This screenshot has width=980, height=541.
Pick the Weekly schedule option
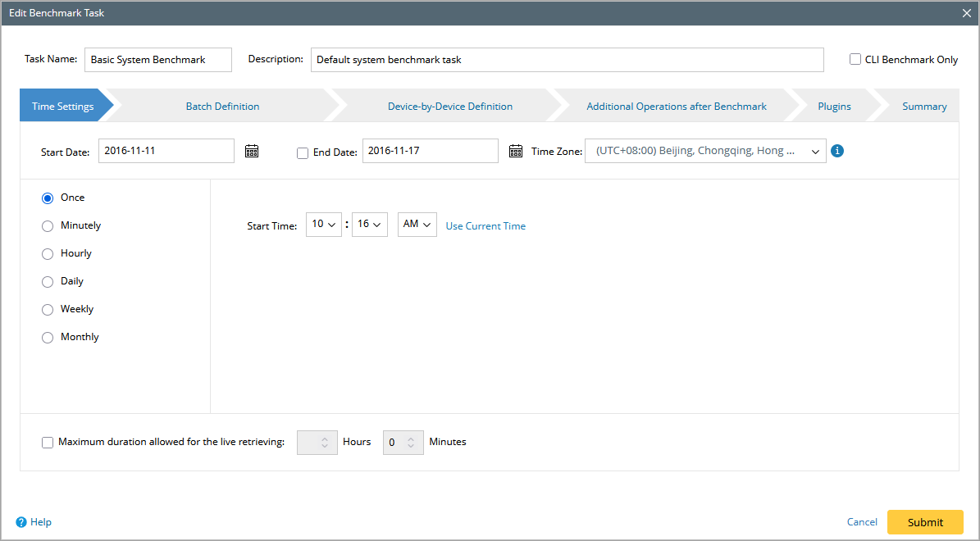48,310
